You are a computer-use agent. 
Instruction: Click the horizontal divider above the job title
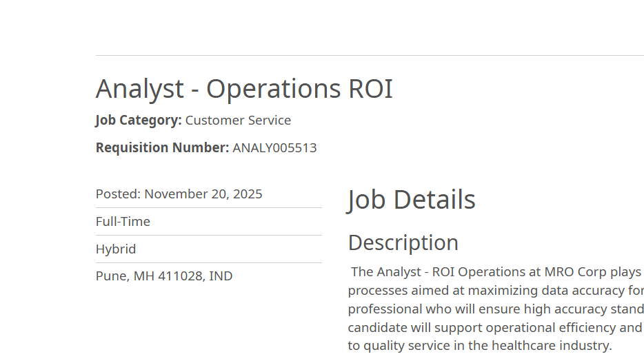tap(370, 55)
